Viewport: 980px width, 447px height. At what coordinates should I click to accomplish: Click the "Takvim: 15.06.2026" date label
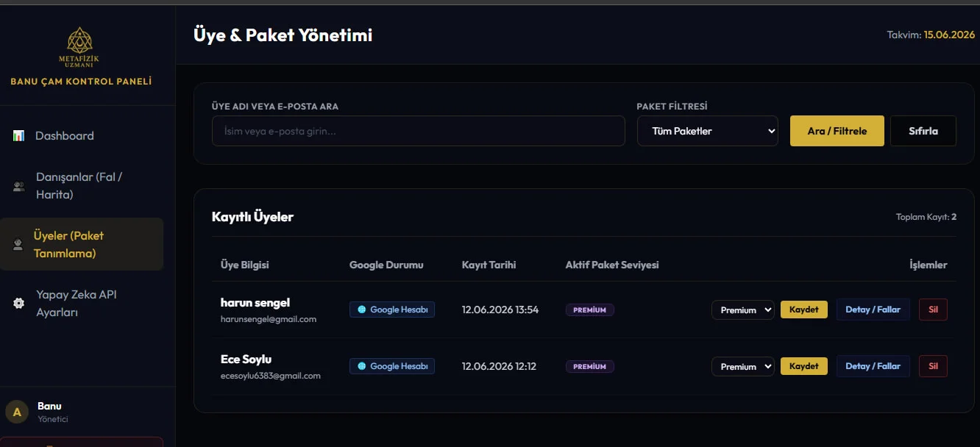tap(931, 35)
